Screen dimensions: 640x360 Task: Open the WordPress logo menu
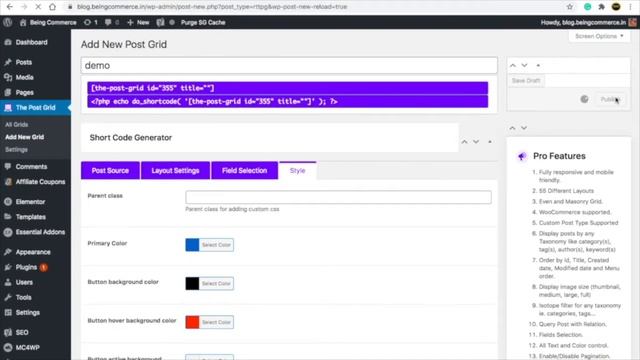pos(8,22)
